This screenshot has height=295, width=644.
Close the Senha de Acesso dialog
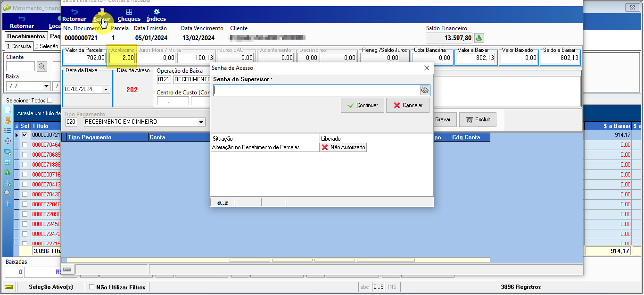click(427, 68)
